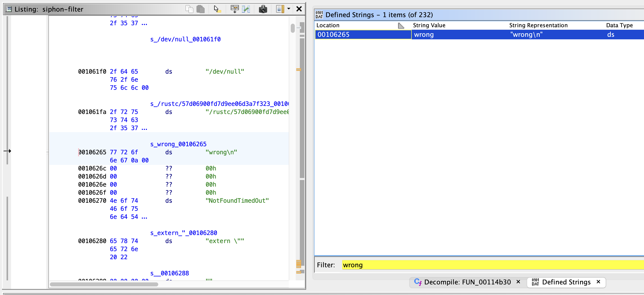
Task: Switch to Decompile: FUN_00114b30 tab
Action: pyautogui.click(x=467, y=282)
